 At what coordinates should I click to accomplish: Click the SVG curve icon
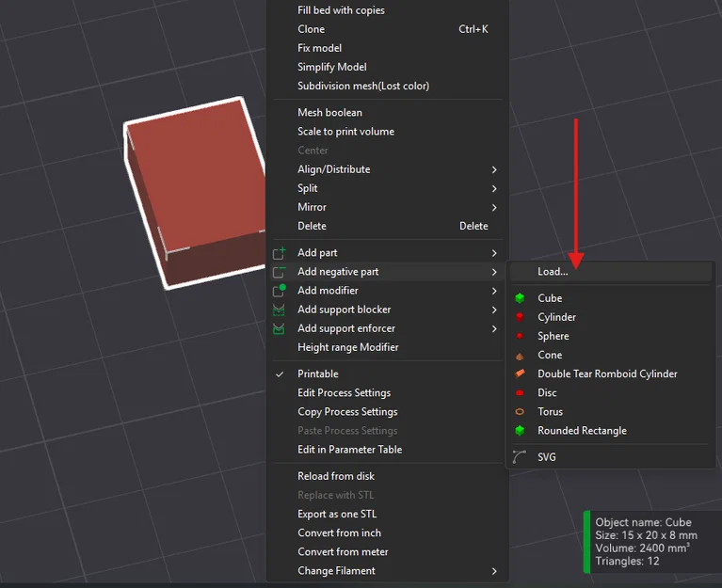520,457
